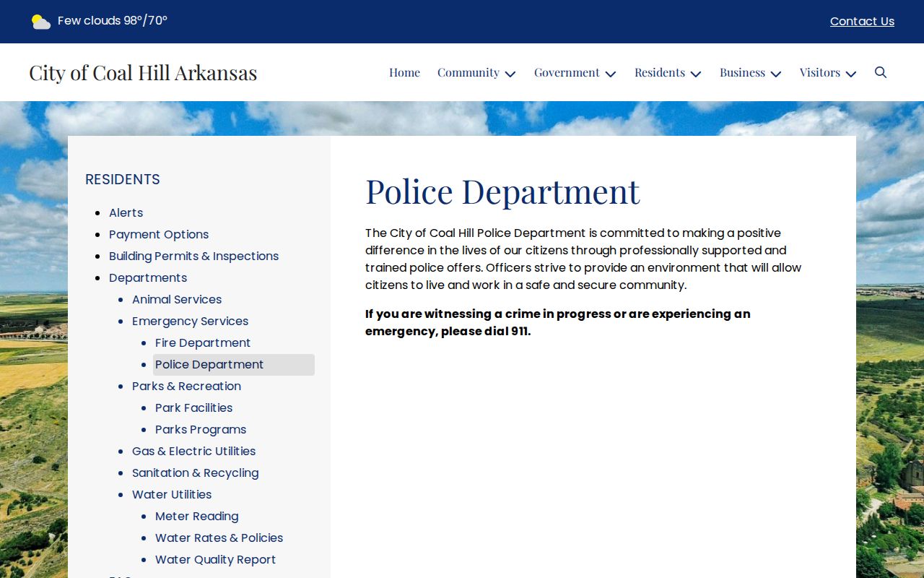Visit the Fire Department page
Screen dimensions: 924x578
click(x=203, y=342)
